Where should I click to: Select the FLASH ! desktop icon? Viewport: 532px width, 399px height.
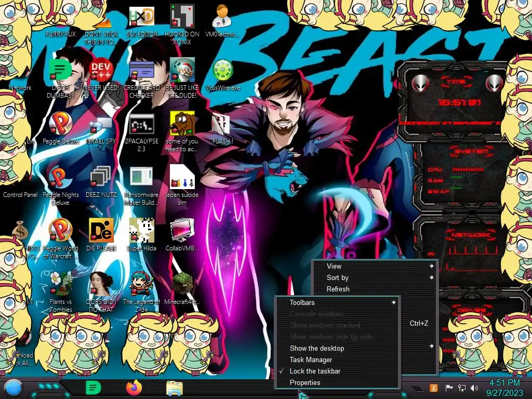click(x=222, y=128)
